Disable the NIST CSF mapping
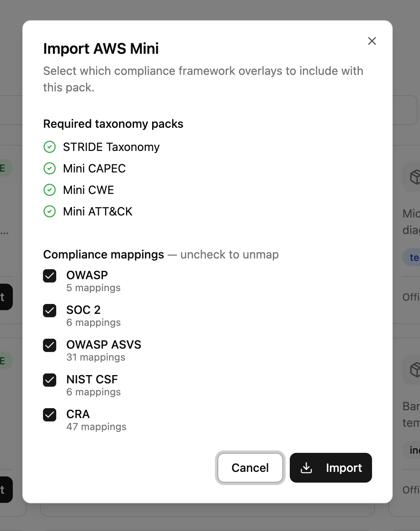Viewport: 420px width, 531px height. (x=49, y=380)
